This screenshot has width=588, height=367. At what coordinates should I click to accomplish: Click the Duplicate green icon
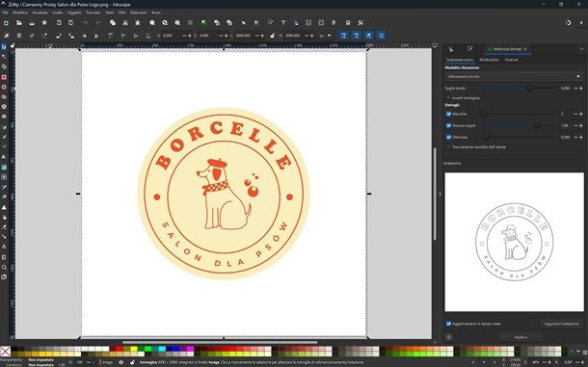pyautogui.click(x=204, y=23)
